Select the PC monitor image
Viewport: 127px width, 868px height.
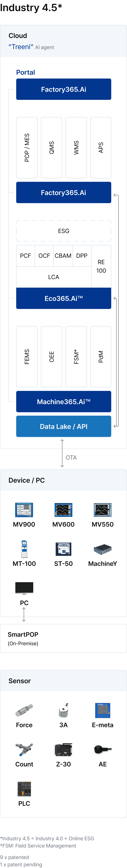24,588
